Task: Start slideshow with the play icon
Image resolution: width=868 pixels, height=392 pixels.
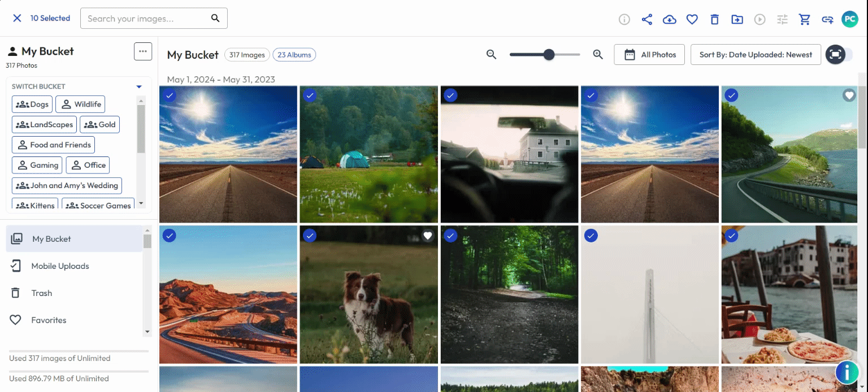Action: [x=760, y=19]
